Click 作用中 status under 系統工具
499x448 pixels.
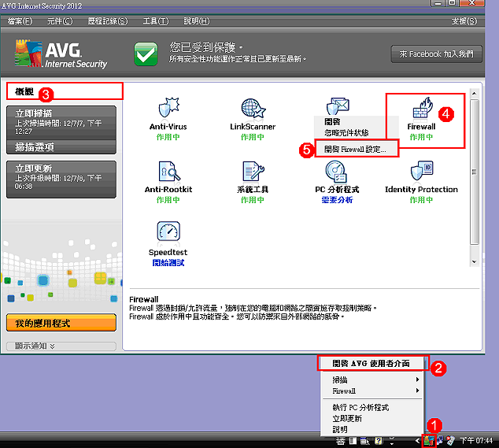point(253,200)
